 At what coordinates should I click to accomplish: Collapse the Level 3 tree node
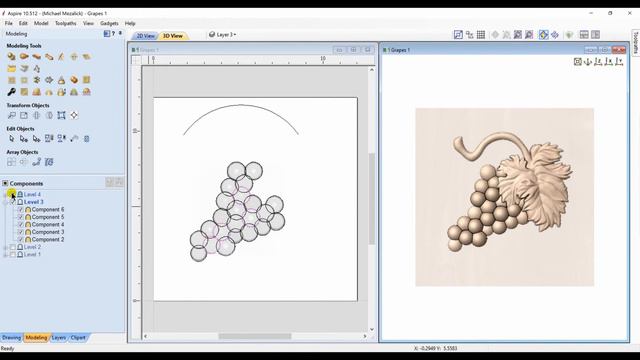coord(5,202)
